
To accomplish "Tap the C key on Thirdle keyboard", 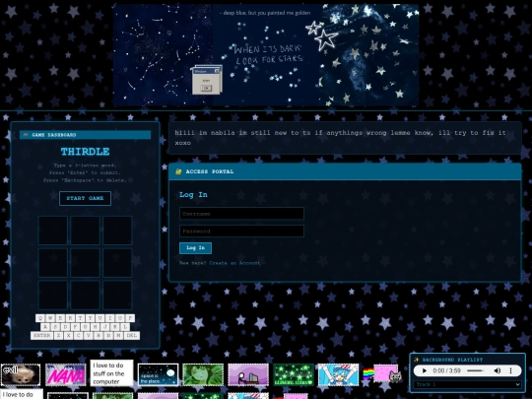I will click(79, 336).
